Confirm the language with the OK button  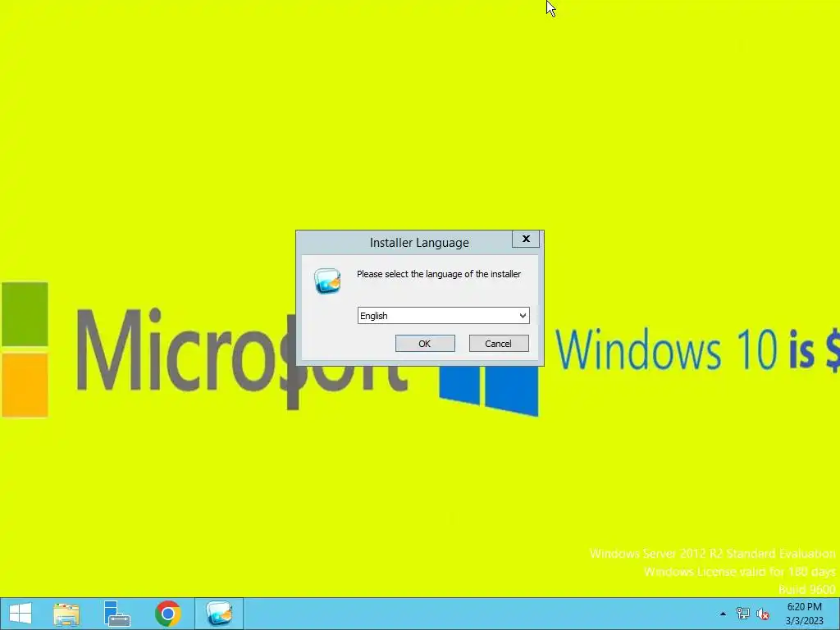pyautogui.click(x=425, y=344)
